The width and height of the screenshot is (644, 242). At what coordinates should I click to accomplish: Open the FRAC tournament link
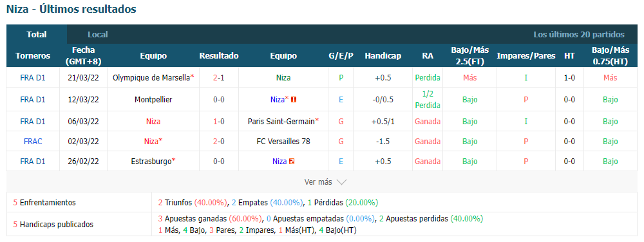[x=33, y=141]
